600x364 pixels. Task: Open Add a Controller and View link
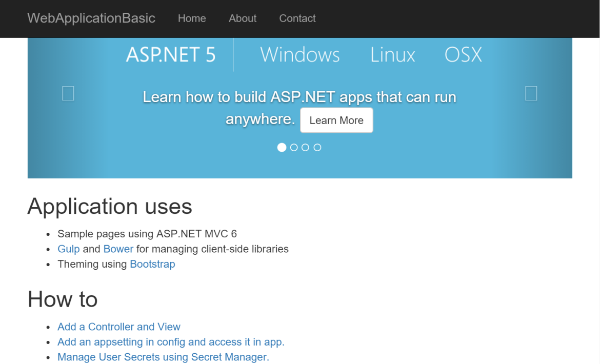[x=118, y=327]
